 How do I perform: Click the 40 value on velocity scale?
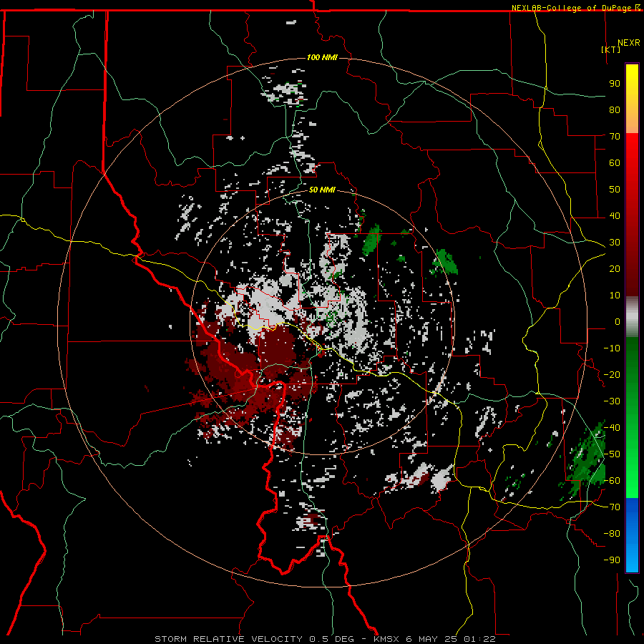pos(615,216)
